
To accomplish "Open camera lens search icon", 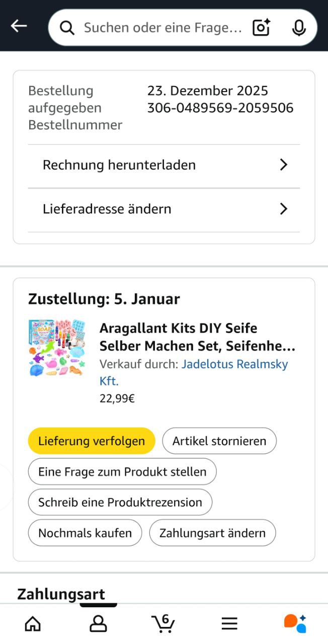I will [261, 27].
